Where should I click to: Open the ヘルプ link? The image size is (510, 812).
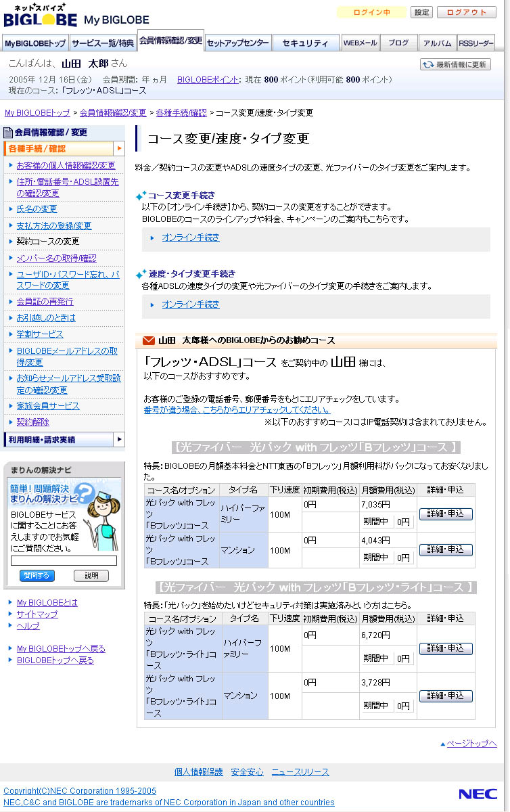[28, 626]
